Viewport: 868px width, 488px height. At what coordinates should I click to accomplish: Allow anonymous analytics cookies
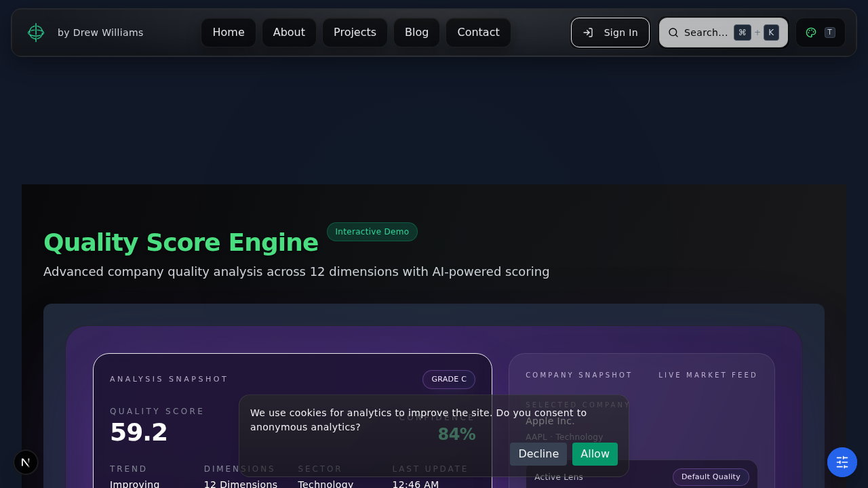click(x=595, y=454)
